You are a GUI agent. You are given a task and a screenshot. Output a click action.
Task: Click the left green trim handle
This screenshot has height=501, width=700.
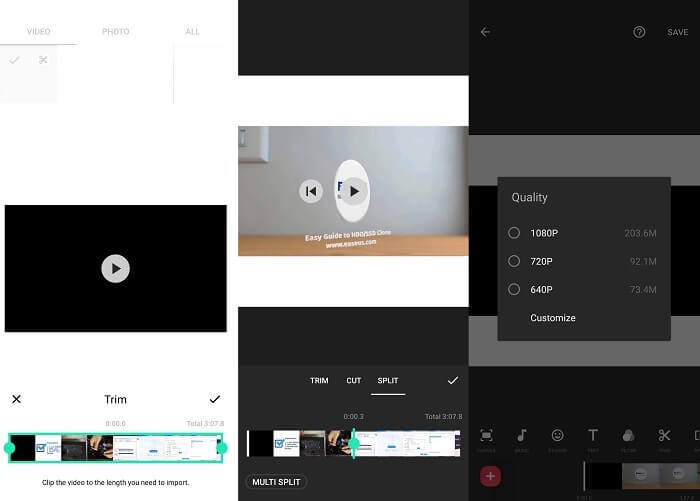coord(9,447)
